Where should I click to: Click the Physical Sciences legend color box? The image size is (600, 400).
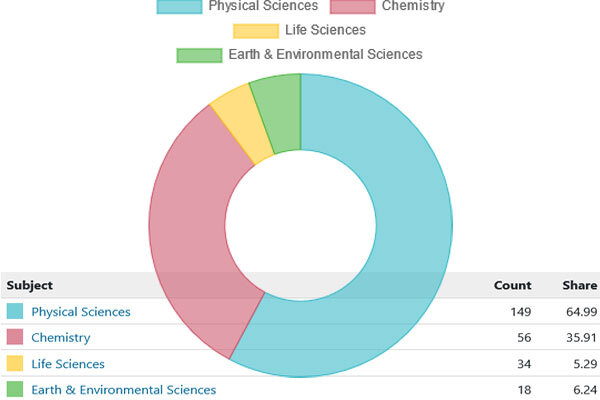click(178, 7)
